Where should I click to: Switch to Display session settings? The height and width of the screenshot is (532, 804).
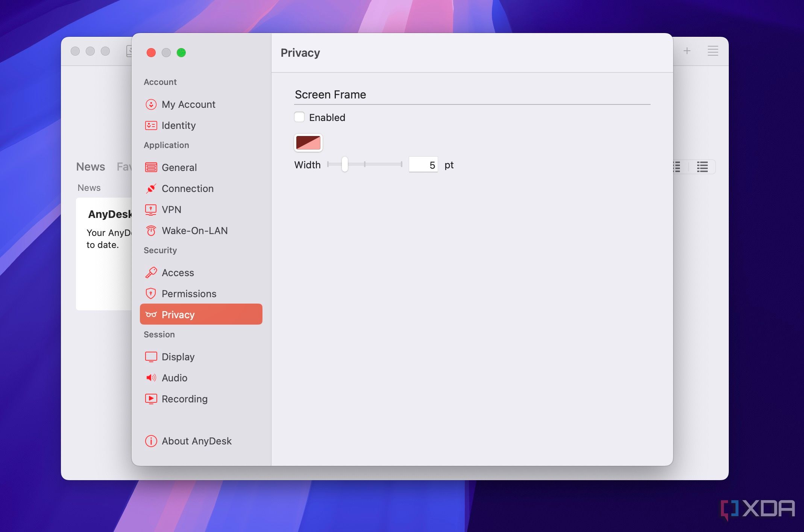tap(178, 356)
